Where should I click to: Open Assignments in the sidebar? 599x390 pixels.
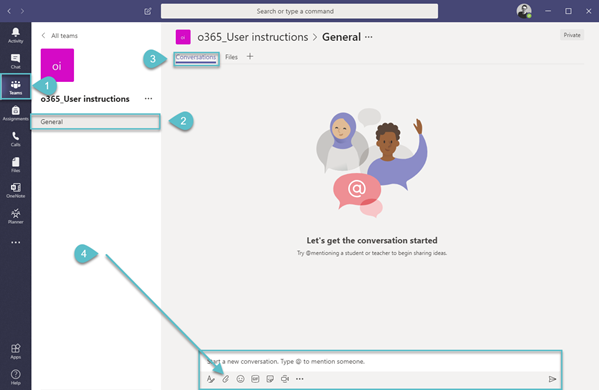tap(15, 113)
